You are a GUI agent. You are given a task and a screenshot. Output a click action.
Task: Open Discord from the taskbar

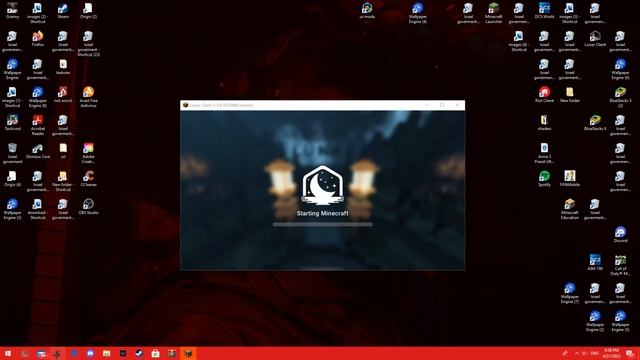[x=90, y=353]
